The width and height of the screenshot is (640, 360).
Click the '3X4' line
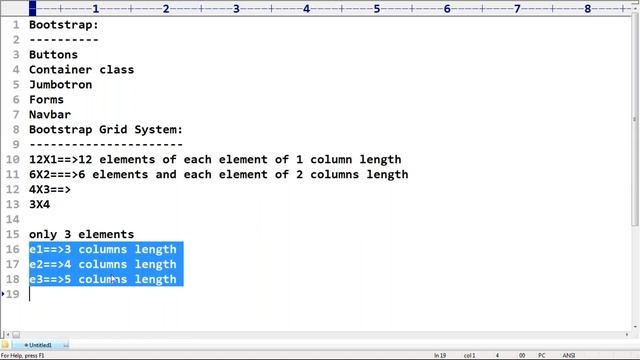39,204
